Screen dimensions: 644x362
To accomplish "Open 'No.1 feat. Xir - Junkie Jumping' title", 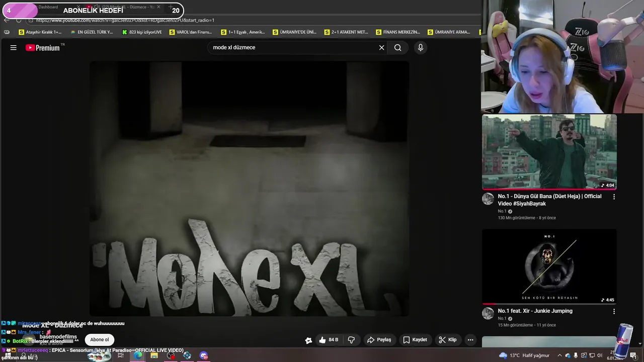I will click(535, 311).
